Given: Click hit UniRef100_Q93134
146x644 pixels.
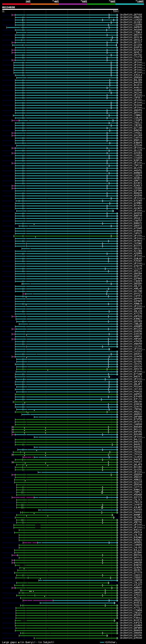Looking at the screenshot, I should tap(131, 37).
